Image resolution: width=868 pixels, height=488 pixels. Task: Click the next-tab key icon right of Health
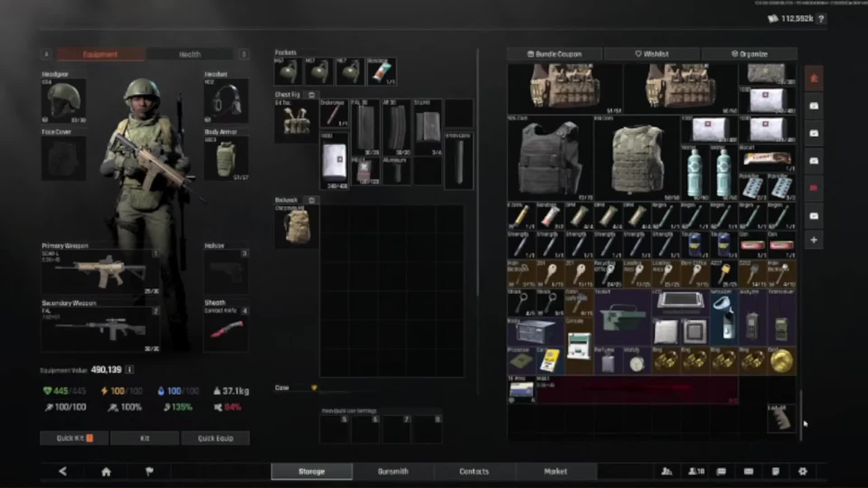point(244,54)
